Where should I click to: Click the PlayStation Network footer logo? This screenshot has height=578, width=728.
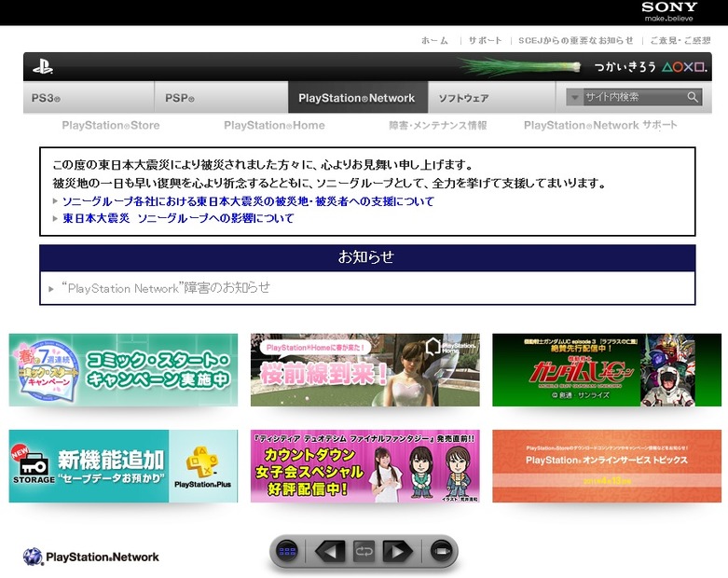(91, 557)
